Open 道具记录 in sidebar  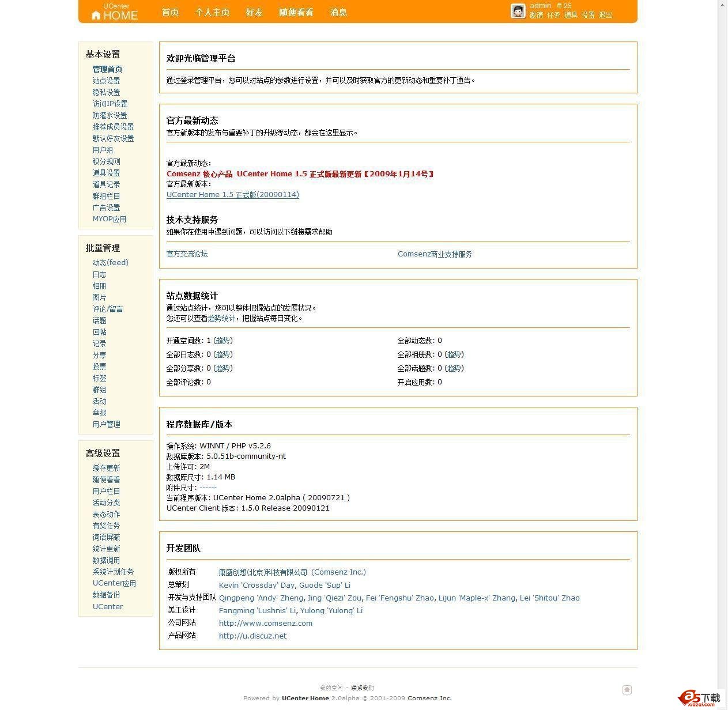click(106, 184)
